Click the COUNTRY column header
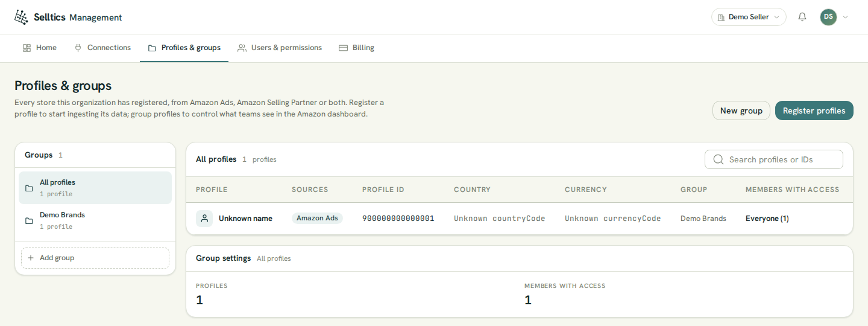The width and height of the screenshot is (868, 326). [473, 190]
